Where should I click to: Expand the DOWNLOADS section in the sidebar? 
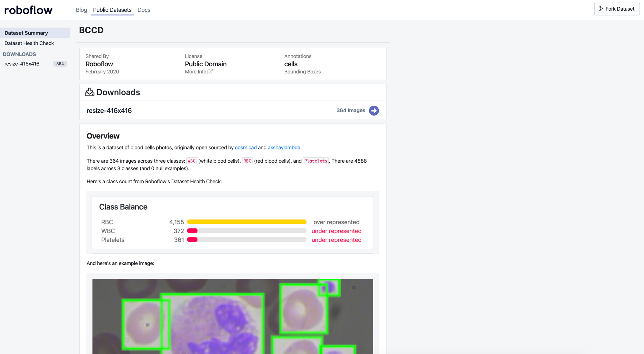click(x=20, y=54)
